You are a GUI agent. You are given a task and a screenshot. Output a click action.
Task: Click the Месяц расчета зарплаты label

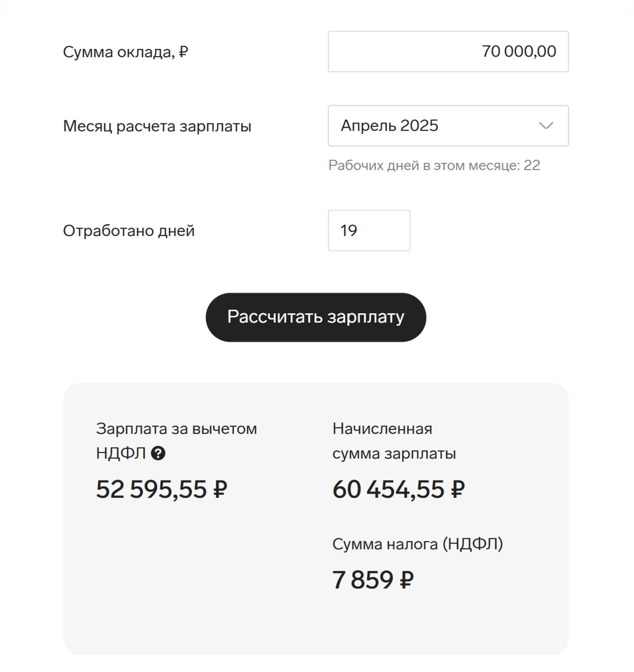click(157, 127)
